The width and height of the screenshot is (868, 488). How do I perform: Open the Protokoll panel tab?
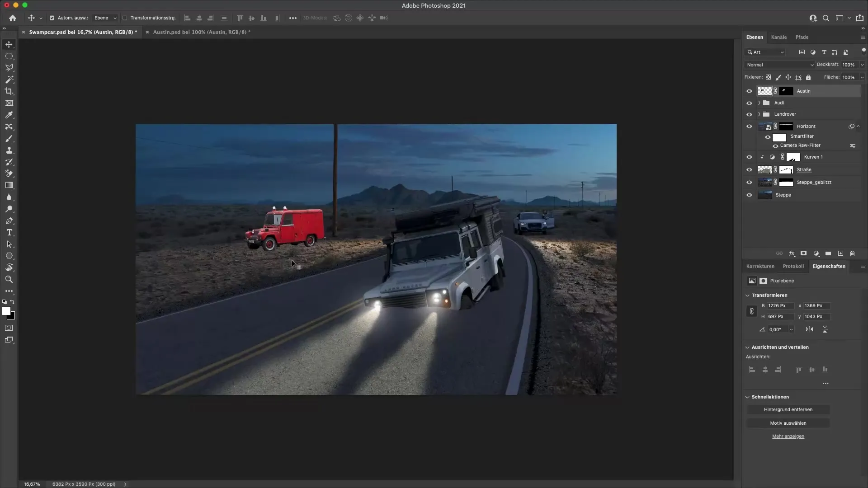(x=793, y=266)
